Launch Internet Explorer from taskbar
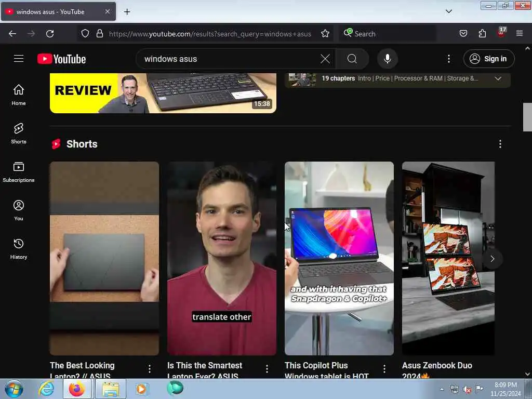532x399 pixels. pos(46,389)
